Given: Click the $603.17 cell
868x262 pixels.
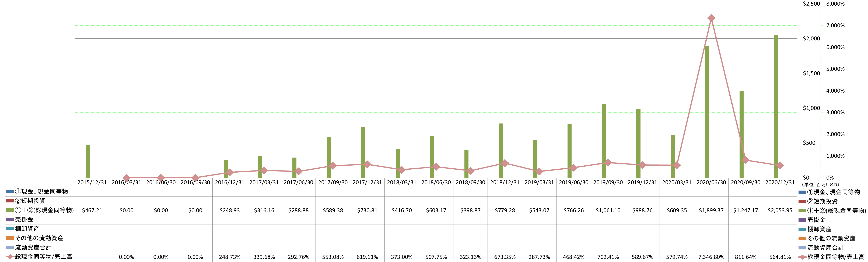Looking at the screenshot, I should 436,210.
